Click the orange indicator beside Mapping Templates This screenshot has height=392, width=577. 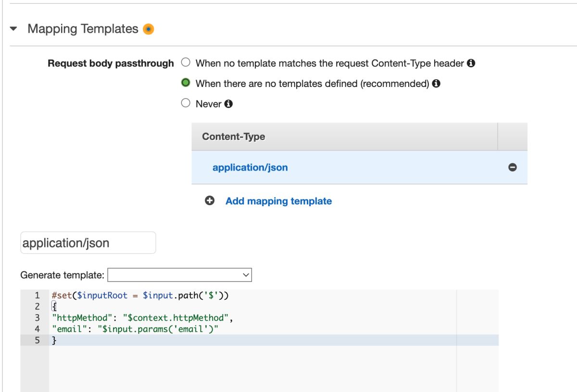(x=149, y=29)
